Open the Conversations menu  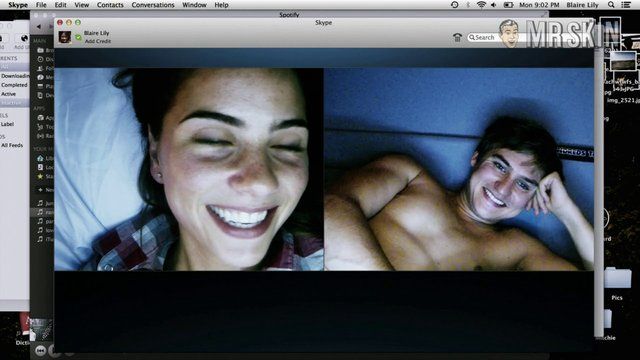tap(153, 5)
